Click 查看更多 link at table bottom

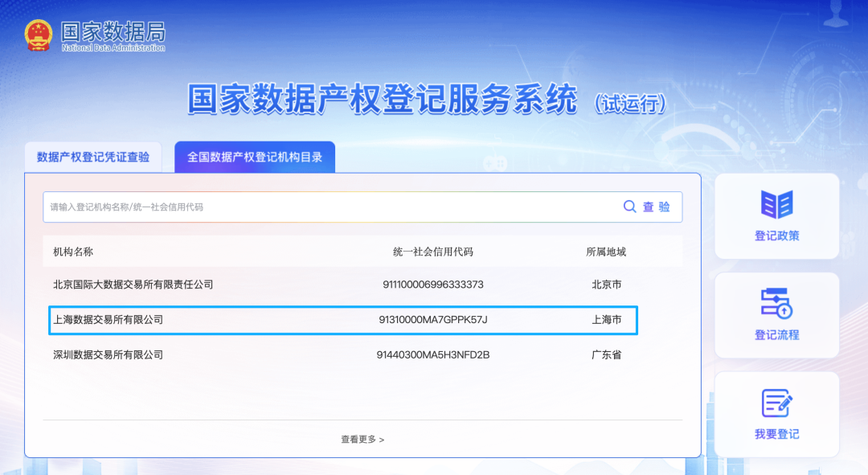coord(362,439)
